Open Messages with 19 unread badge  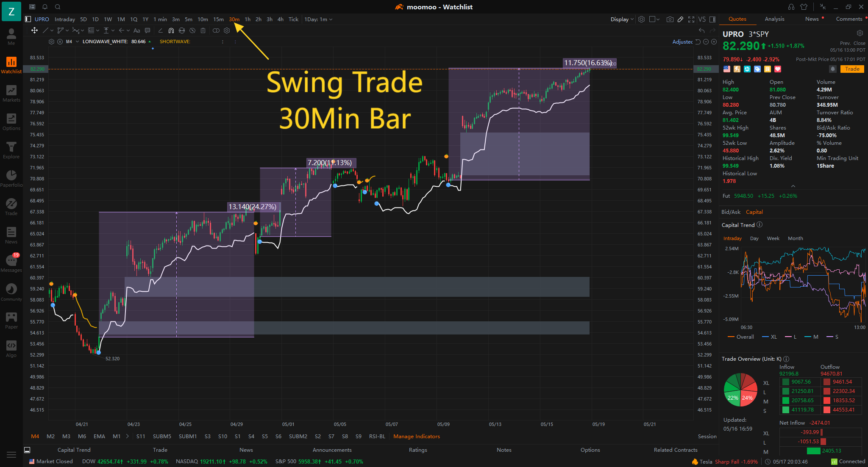point(11,263)
